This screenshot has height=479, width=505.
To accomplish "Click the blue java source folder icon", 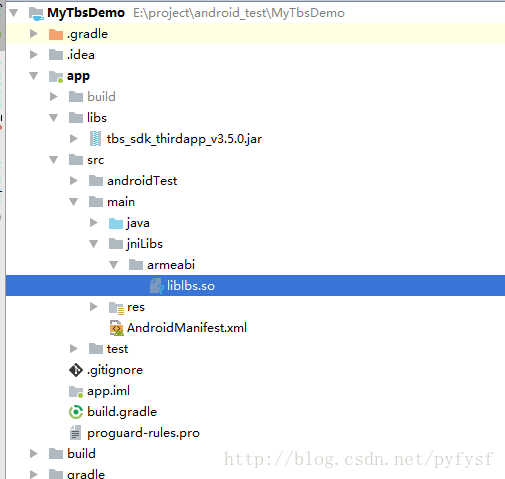I will (x=116, y=223).
